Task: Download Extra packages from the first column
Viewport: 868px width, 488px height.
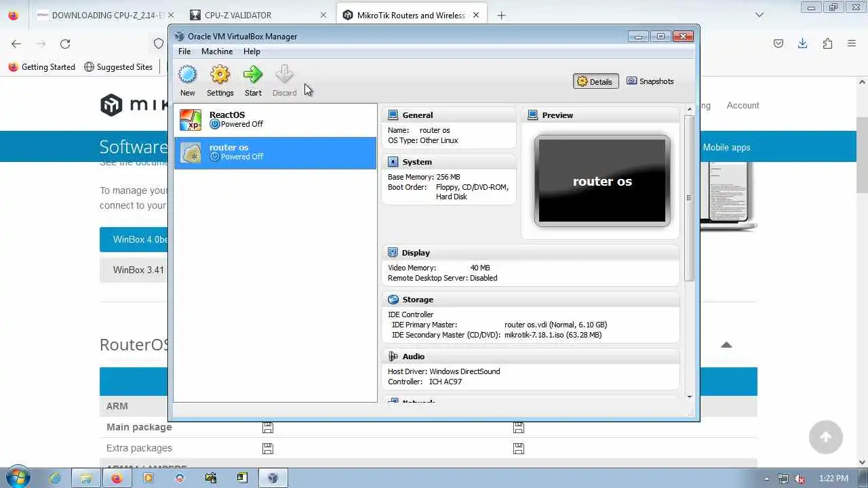Action: pyautogui.click(x=268, y=449)
